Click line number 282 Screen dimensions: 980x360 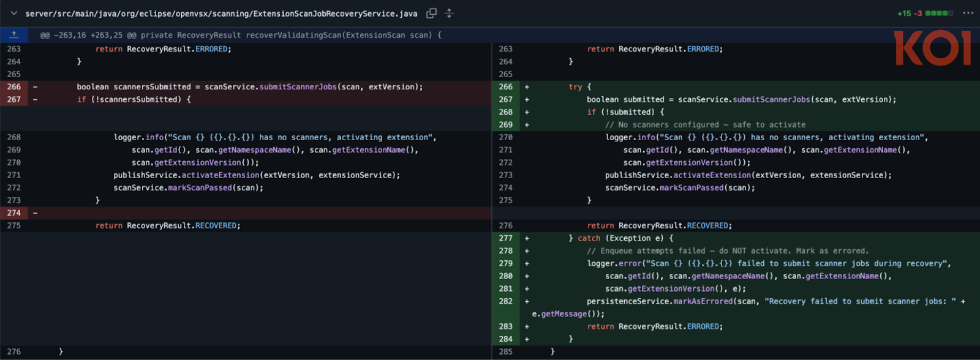506,301
